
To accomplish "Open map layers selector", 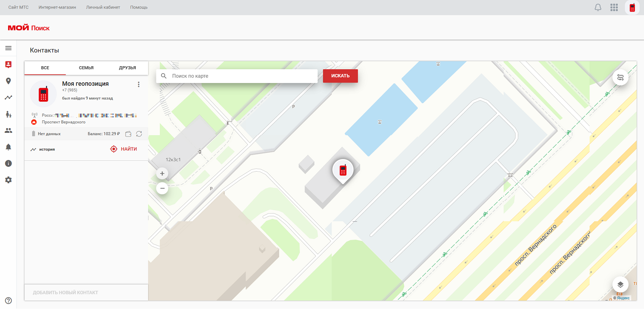I will click(x=620, y=284).
